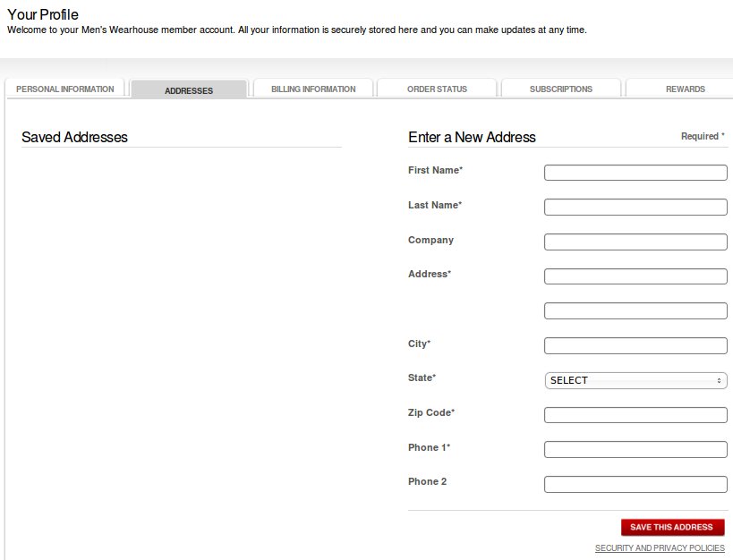Click the First Name input field
Image resolution: width=733 pixels, height=560 pixels.
pyautogui.click(x=635, y=173)
